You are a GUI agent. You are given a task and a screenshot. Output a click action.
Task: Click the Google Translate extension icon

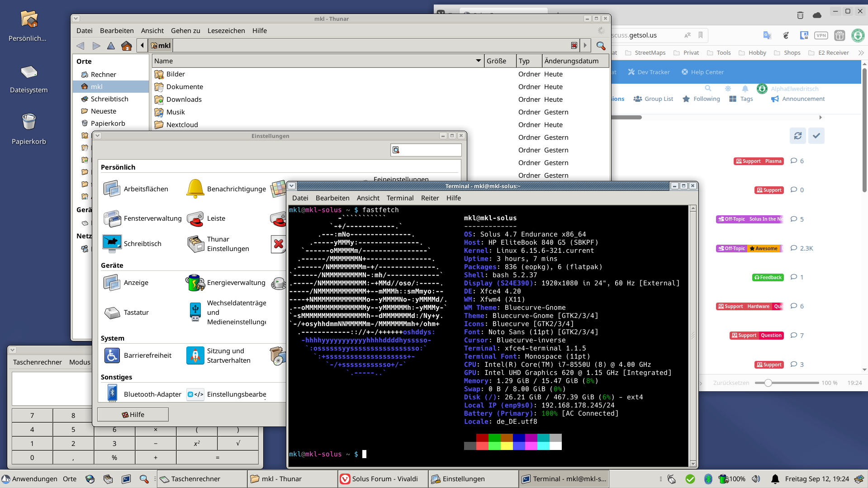click(767, 35)
